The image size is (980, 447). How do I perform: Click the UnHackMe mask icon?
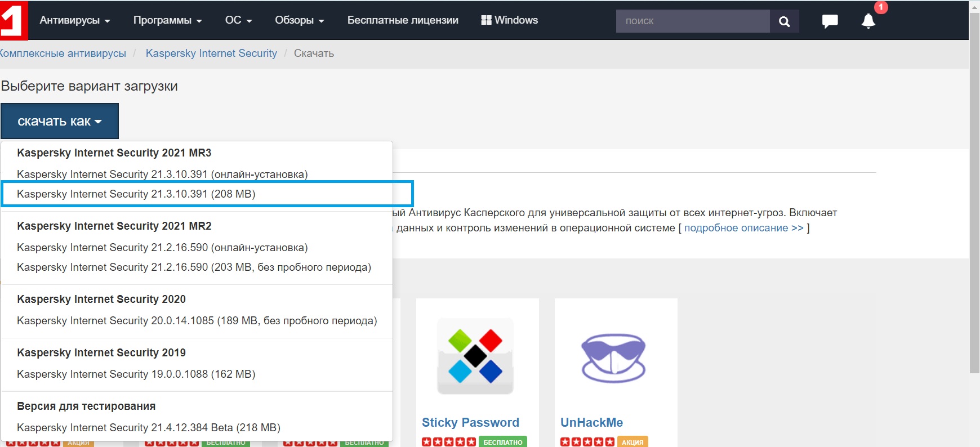(x=613, y=357)
